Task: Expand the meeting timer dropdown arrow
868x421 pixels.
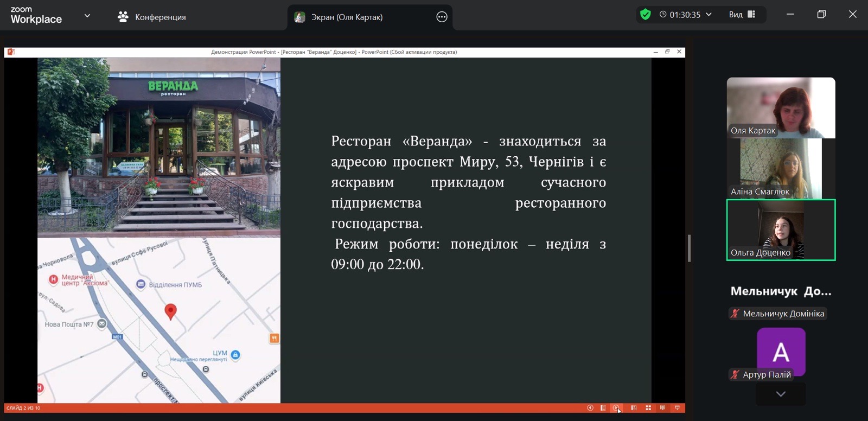Action: point(709,15)
